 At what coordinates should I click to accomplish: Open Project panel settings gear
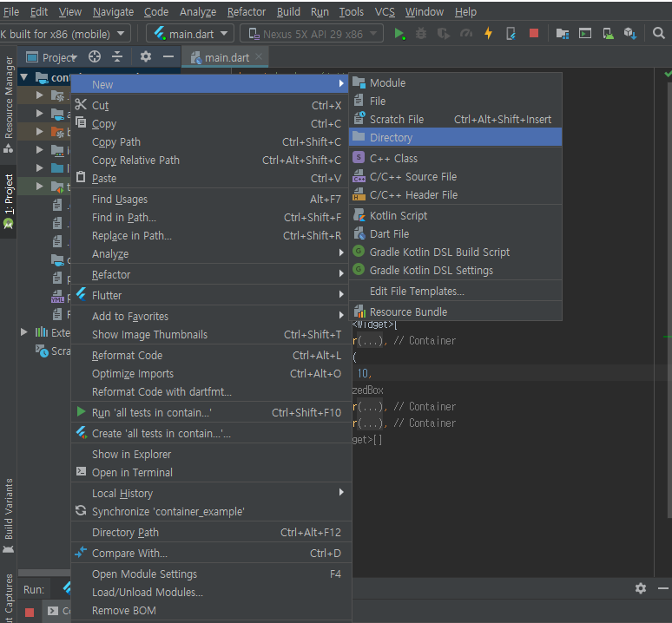[146, 56]
